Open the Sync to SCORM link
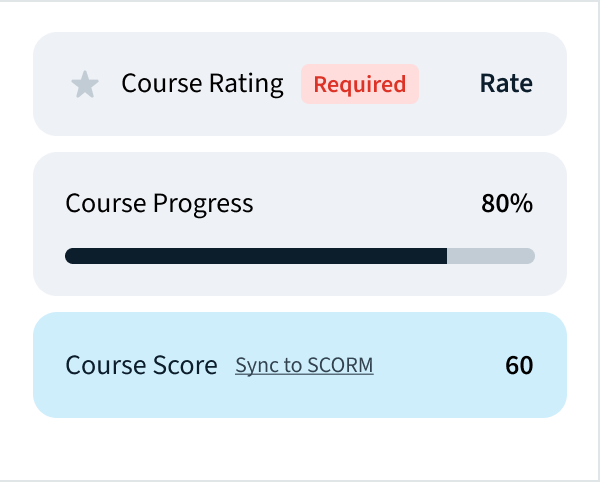600x482 pixels. click(x=304, y=366)
